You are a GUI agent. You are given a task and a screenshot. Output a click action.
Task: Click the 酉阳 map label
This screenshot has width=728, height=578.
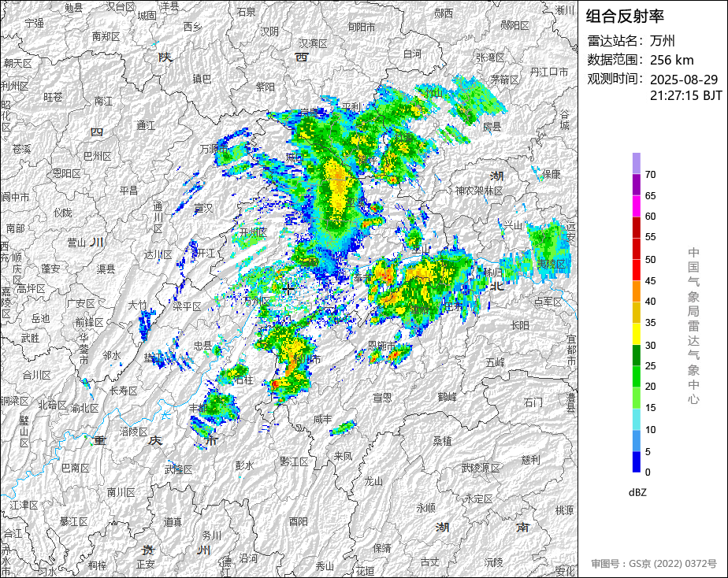[x=298, y=521]
